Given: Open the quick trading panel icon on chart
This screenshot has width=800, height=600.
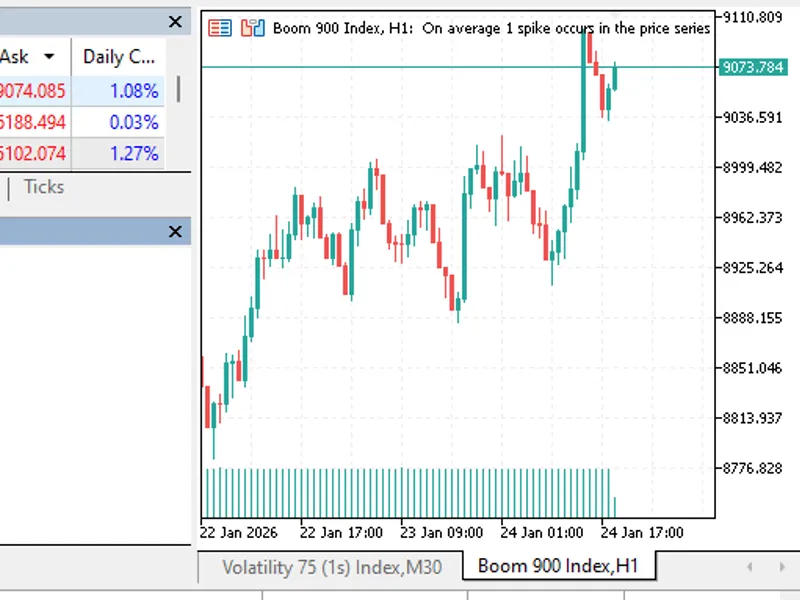Looking at the screenshot, I should pyautogui.click(x=220, y=28).
